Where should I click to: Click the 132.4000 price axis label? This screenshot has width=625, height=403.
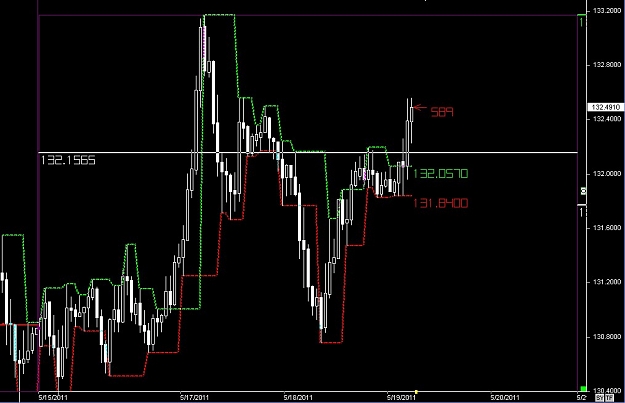(607, 119)
